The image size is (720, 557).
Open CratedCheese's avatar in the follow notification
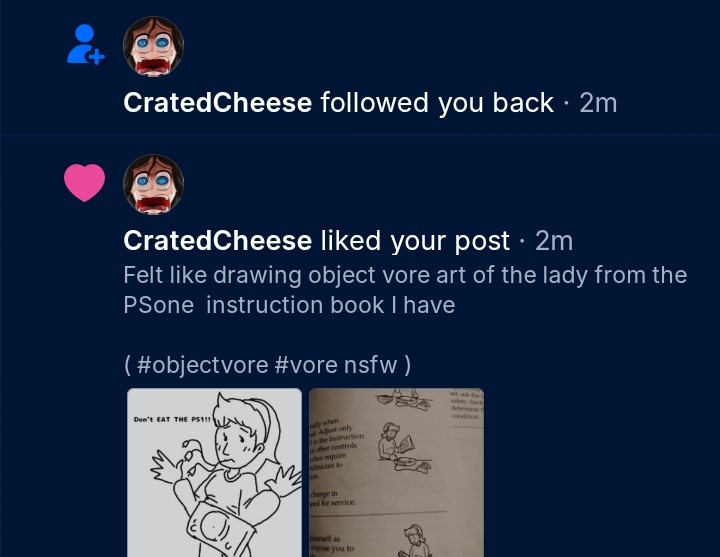153,46
